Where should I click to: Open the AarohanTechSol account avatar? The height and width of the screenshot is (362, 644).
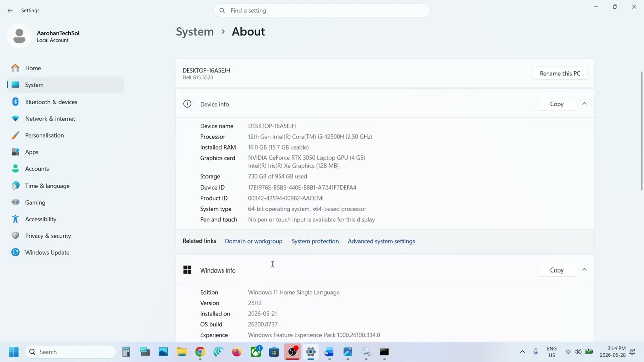(19, 36)
